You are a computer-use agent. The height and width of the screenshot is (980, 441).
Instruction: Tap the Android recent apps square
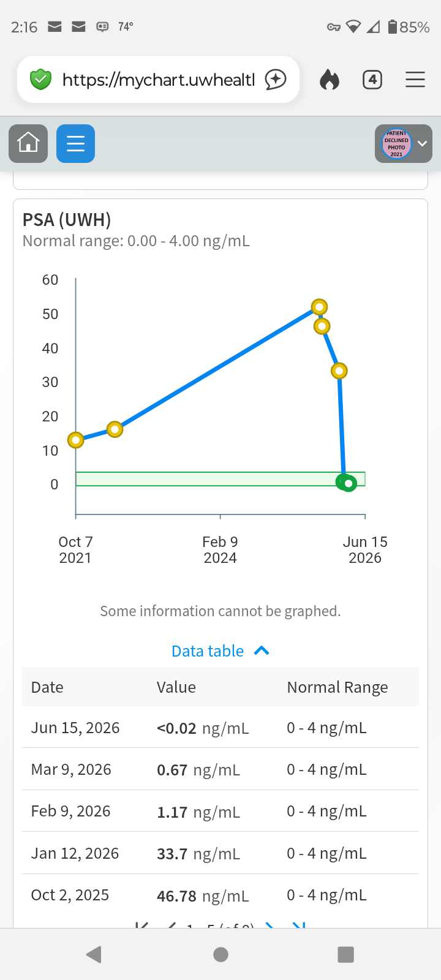(346, 954)
